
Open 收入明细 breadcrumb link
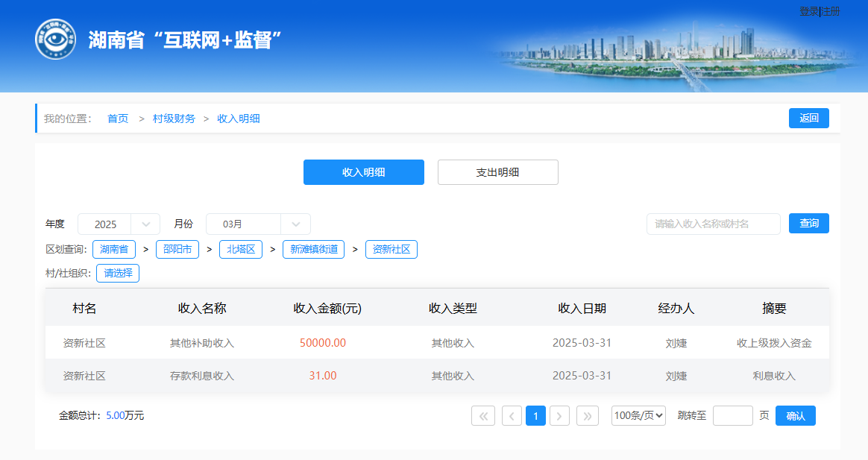(239, 119)
